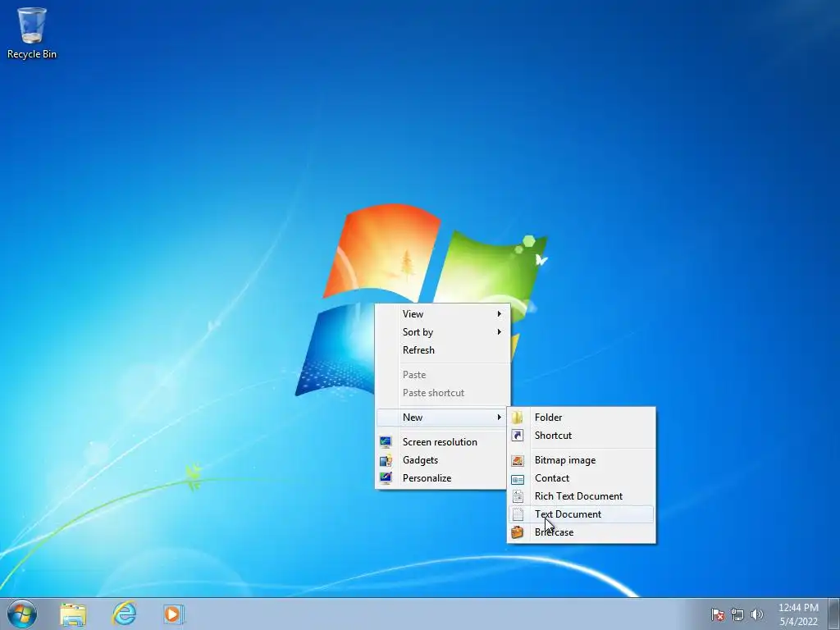Open the Start menu orb
Viewport: 840px width, 630px height.
coord(22,614)
